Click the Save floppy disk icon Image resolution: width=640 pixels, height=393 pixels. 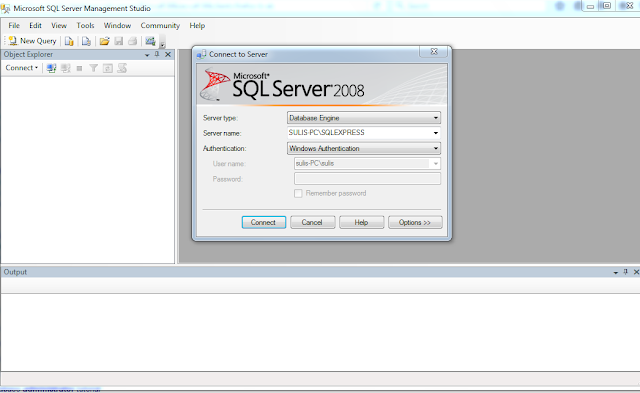coord(119,41)
